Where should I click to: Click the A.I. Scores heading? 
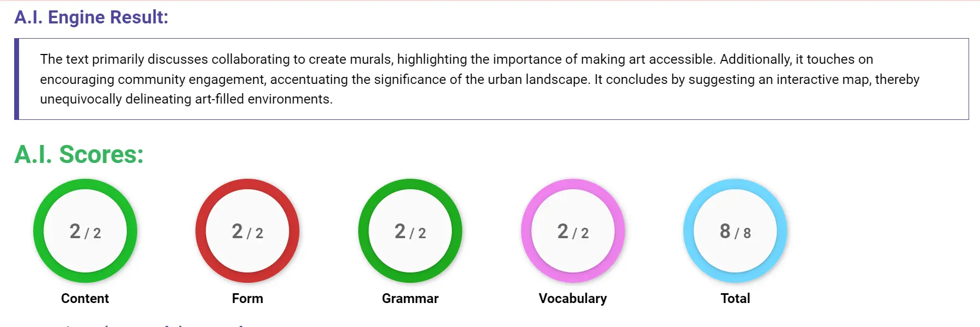[78, 155]
